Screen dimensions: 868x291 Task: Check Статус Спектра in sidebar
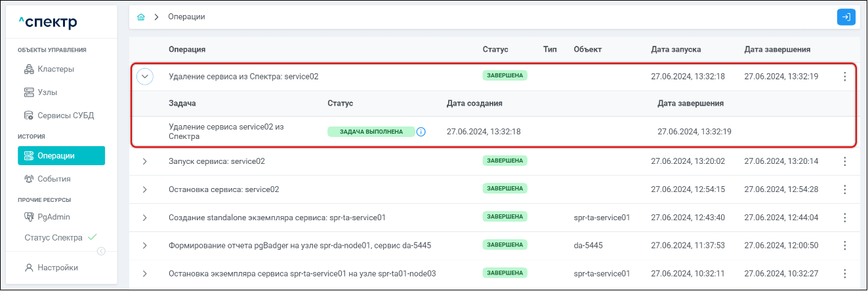click(x=54, y=238)
